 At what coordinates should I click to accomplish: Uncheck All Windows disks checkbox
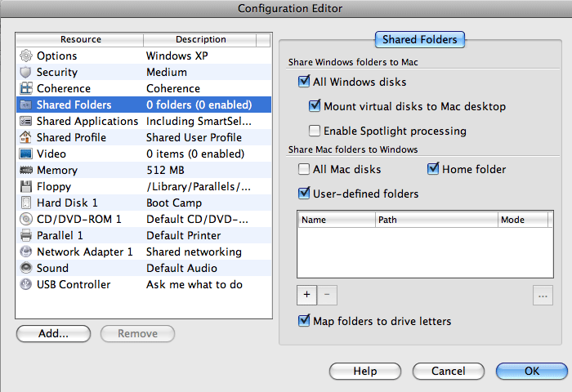coord(305,82)
